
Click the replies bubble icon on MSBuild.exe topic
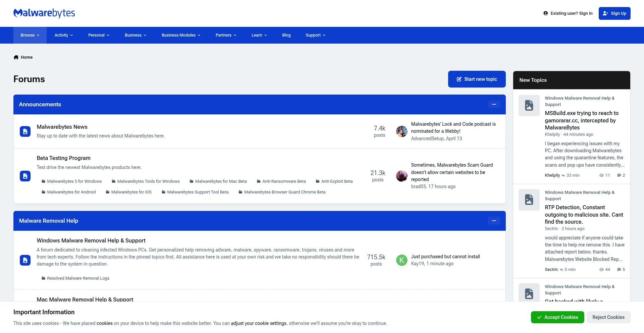[x=619, y=175]
